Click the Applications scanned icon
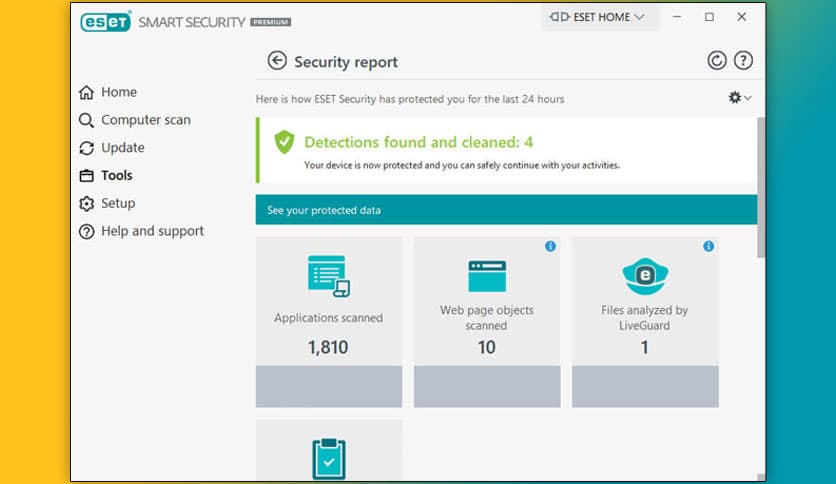Screen dimensions: 836x484 [x=328, y=276]
